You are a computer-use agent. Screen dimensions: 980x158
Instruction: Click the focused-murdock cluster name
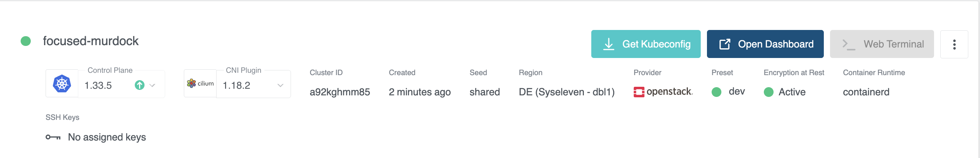coord(90,41)
